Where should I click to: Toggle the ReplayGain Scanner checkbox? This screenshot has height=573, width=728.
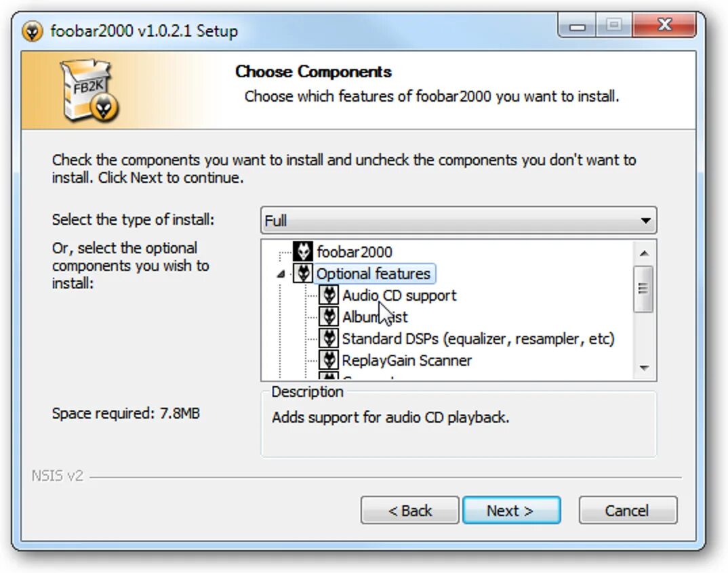coord(329,360)
